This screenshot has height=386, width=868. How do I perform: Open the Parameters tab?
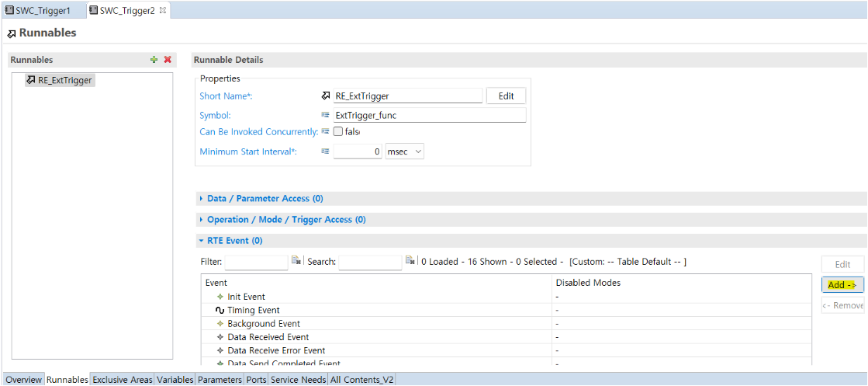[220, 380]
